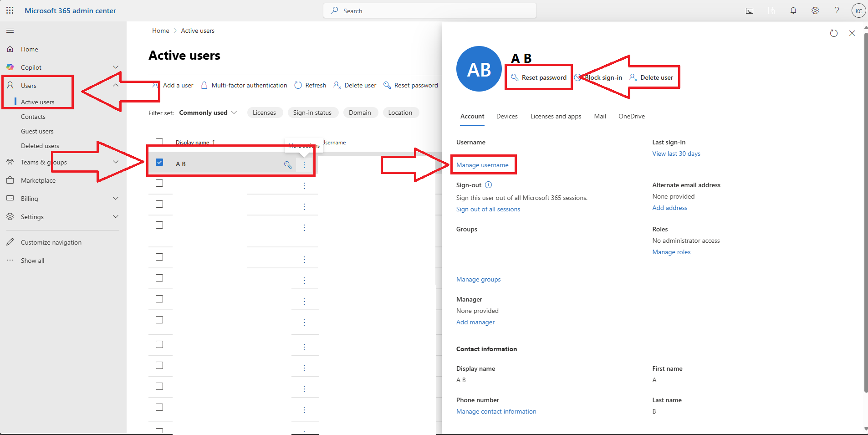Refresh the A B user details panel
This screenshot has width=868, height=435.
(x=834, y=33)
